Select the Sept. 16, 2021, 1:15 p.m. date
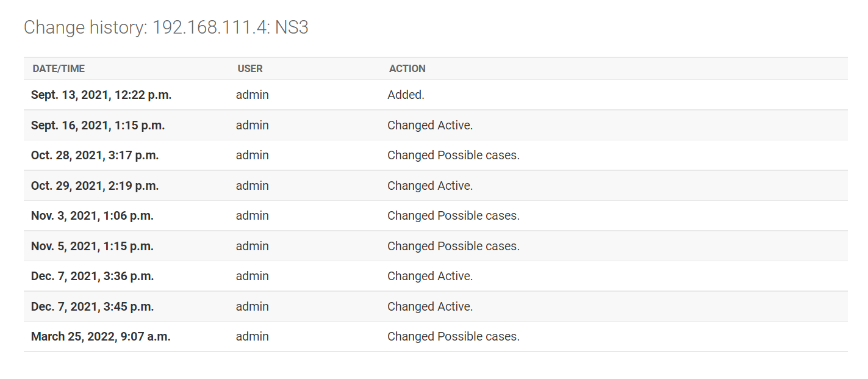868x379 pixels. pos(98,126)
